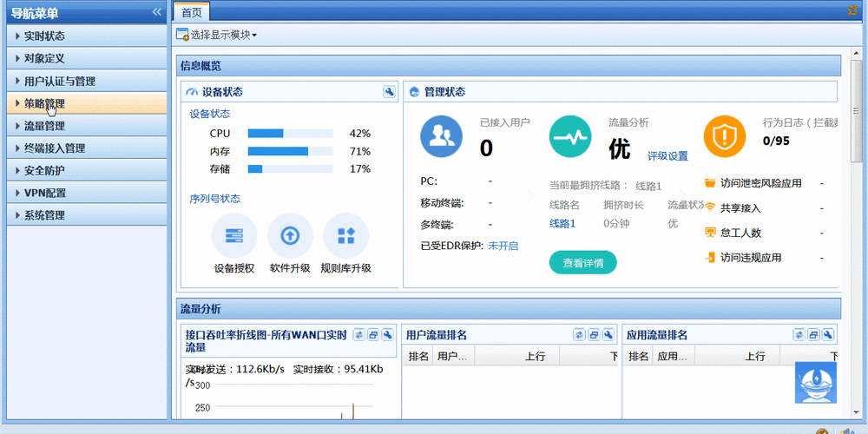Open settings wrench in 应用流量排名 panel
Screen dimensions: 868x434
point(828,335)
